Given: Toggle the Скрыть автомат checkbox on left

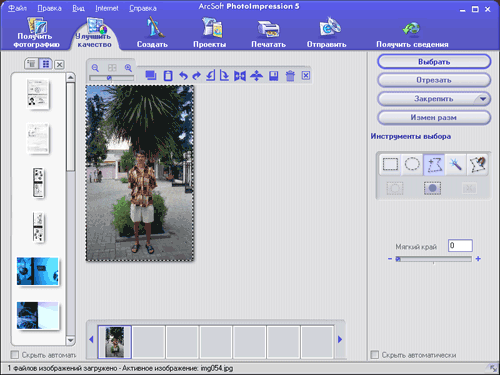Looking at the screenshot, I should coord(15,355).
